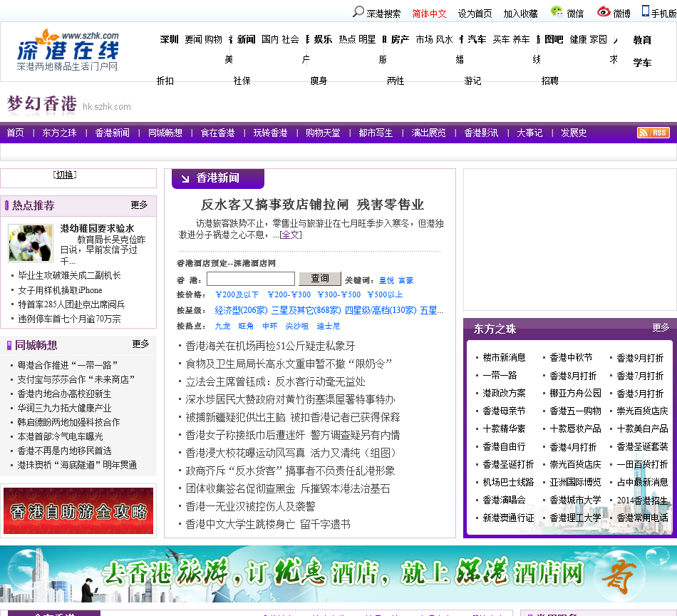Select the ¥200-¥300 price filter
The width and height of the screenshot is (677, 616).
pos(289,294)
